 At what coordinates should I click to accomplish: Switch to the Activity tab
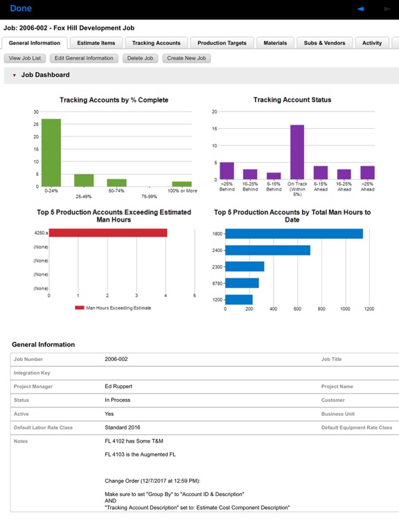(x=372, y=43)
